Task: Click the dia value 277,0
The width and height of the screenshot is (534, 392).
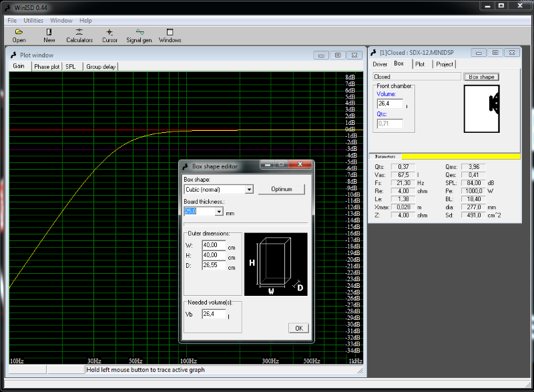Action: pyautogui.click(x=473, y=207)
